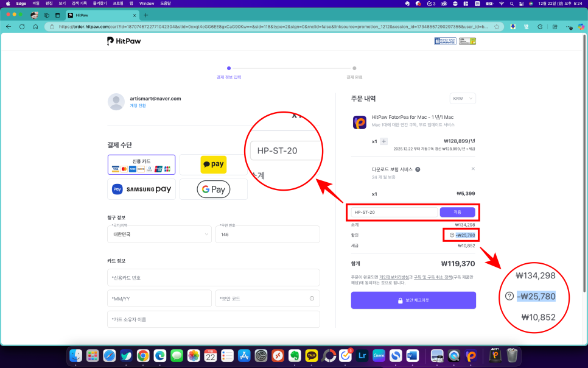Reload the current page
The image size is (588, 368).
[22, 27]
